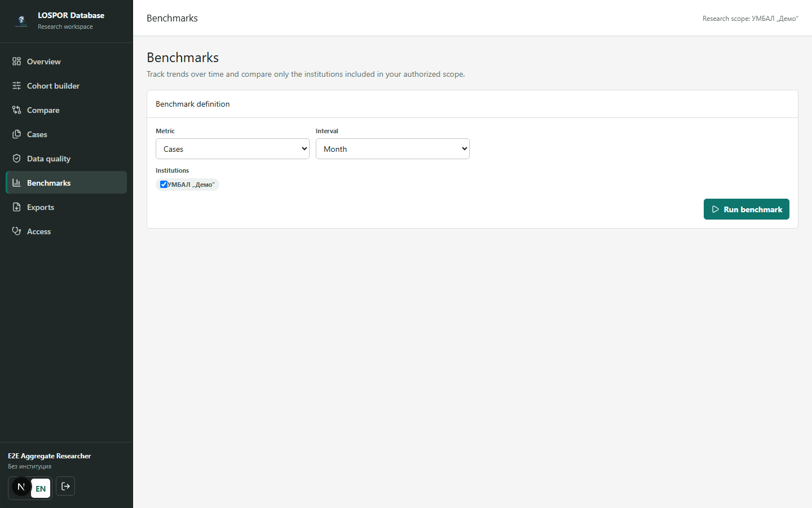Switch language with the EN button
The height and width of the screenshot is (508, 812).
41,489
